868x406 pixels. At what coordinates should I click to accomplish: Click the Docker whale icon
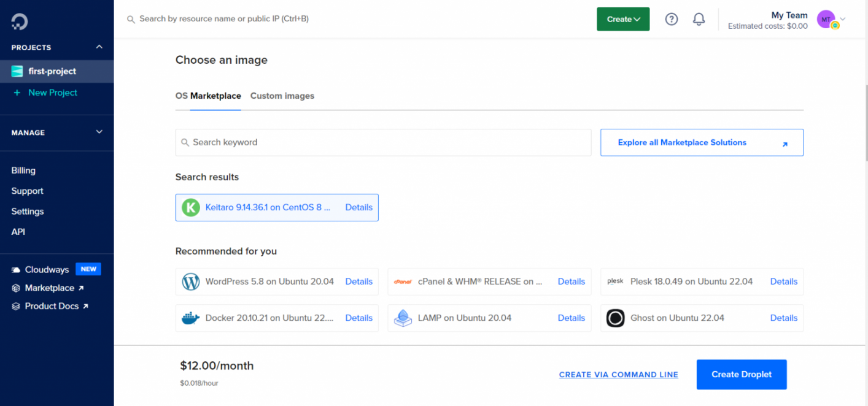point(191,318)
